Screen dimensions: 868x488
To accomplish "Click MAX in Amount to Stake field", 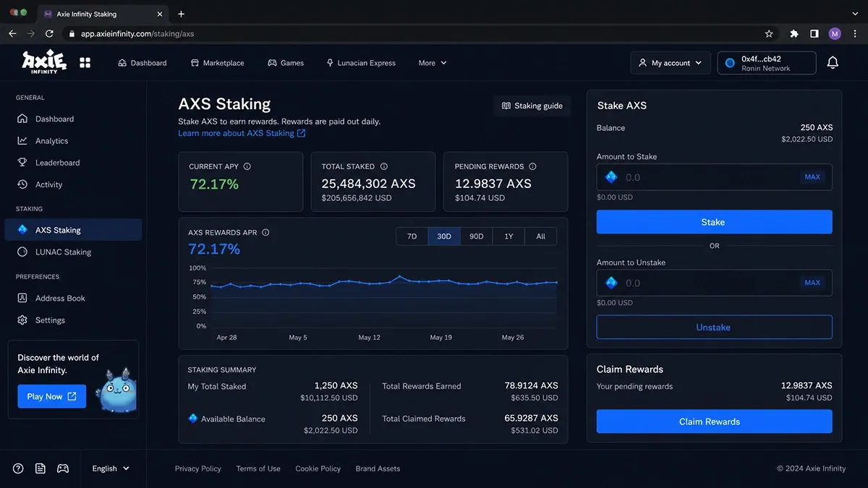I will coord(812,177).
